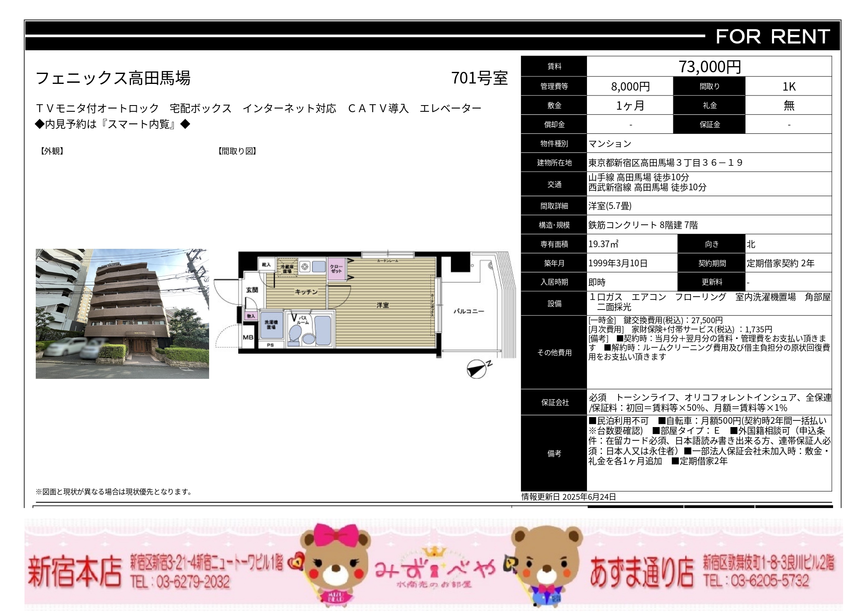Viewport: 868px width, 614px height.
Task: Click the kitchen sink symbol in floor plan
Action: pyautogui.click(x=318, y=266)
